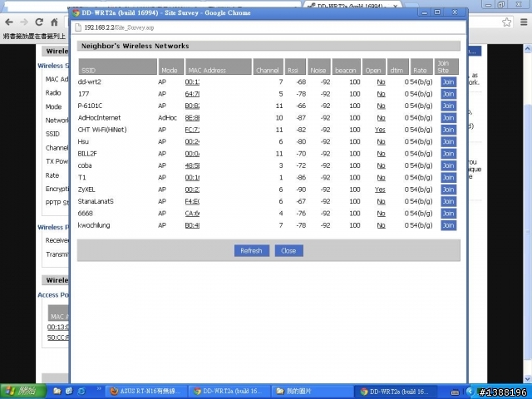The width and height of the screenshot is (532, 399).
Task: Join the 6668 network
Action: pos(448,214)
